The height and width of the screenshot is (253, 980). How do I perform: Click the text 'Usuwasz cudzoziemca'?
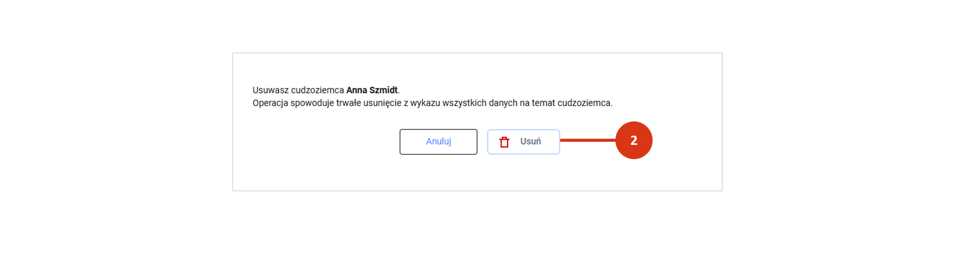click(x=298, y=90)
